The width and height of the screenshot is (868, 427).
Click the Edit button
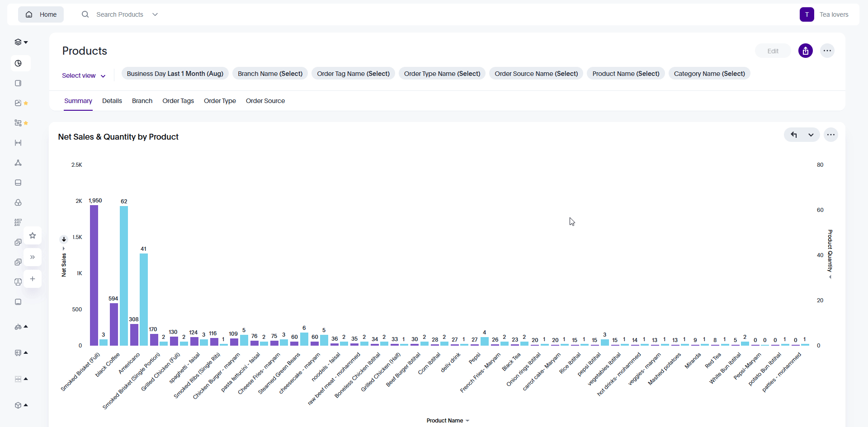pyautogui.click(x=773, y=51)
